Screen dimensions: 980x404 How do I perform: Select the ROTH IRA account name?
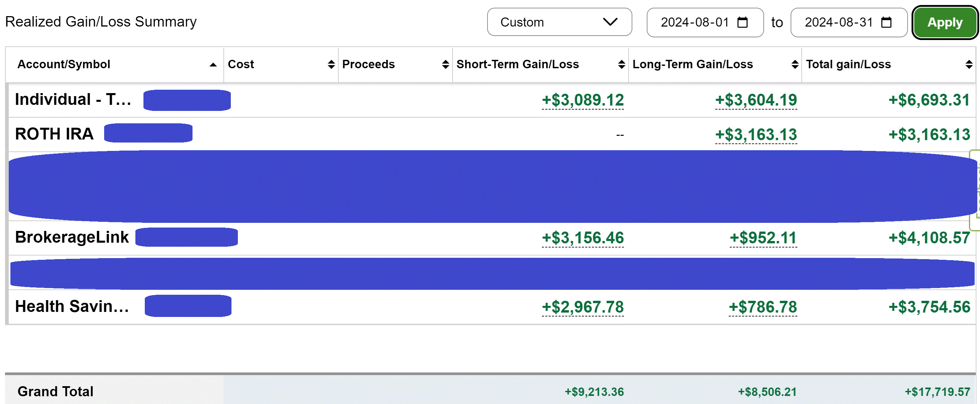(54, 134)
